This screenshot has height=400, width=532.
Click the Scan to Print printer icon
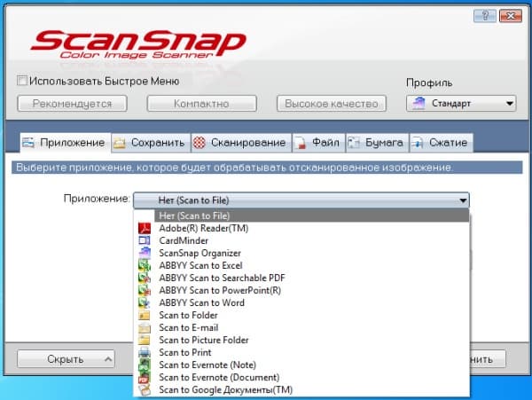point(145,352)
